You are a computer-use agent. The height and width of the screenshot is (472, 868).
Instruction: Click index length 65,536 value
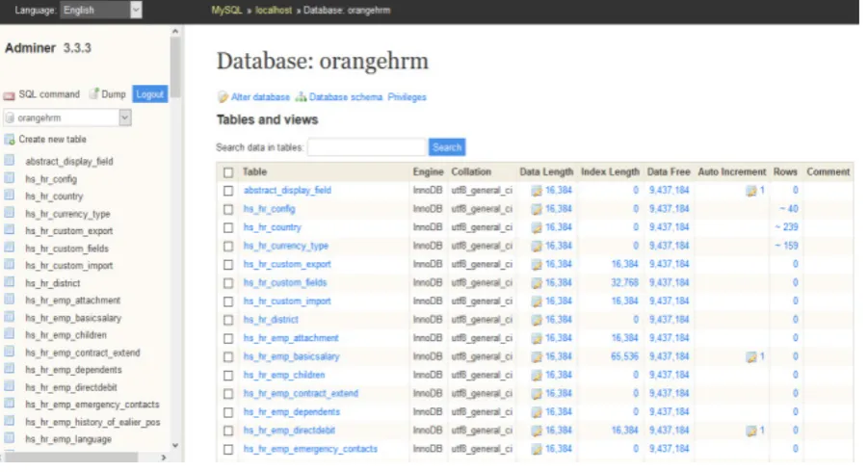[x=624, y=357]
